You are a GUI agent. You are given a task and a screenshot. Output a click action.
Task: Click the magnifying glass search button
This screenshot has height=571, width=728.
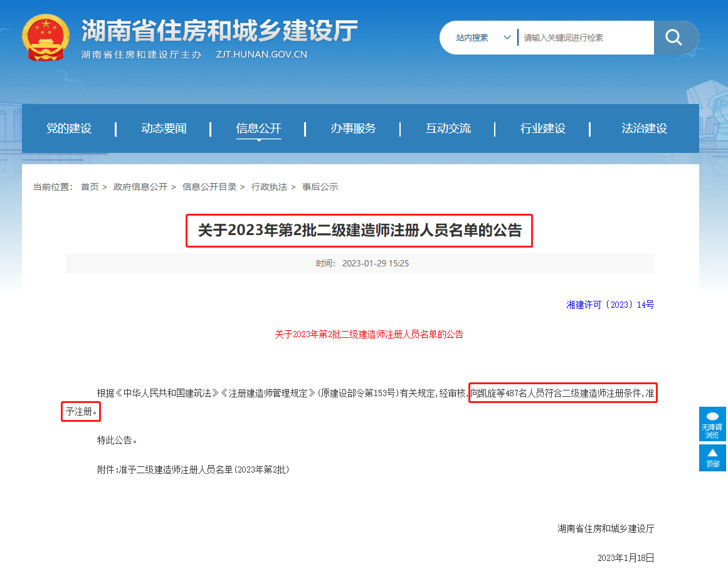pos(674,38)
